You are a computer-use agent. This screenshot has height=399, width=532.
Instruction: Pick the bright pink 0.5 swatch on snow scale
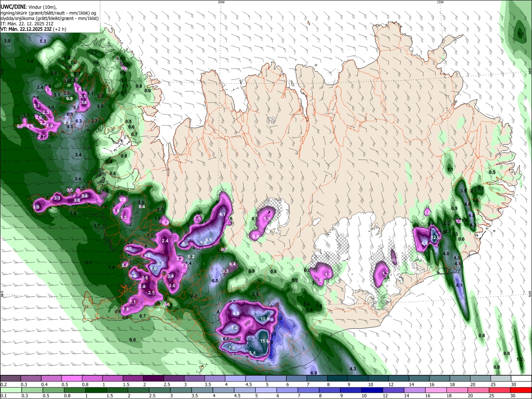(71, 379)
